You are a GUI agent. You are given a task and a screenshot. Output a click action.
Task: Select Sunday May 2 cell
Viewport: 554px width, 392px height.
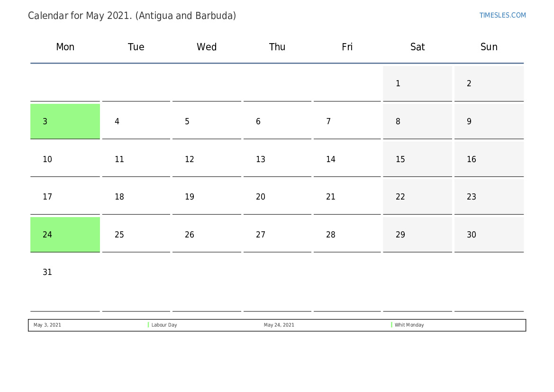pos(489,83)
